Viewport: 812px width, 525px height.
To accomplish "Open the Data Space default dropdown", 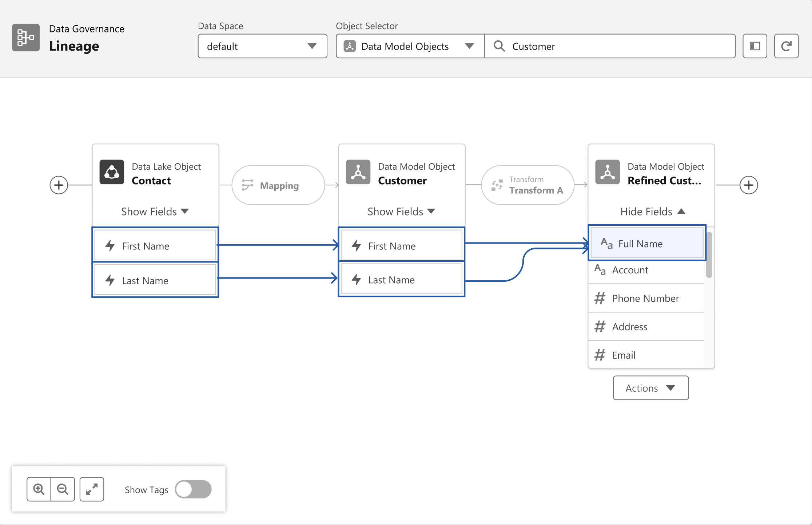I will [262, 46].
